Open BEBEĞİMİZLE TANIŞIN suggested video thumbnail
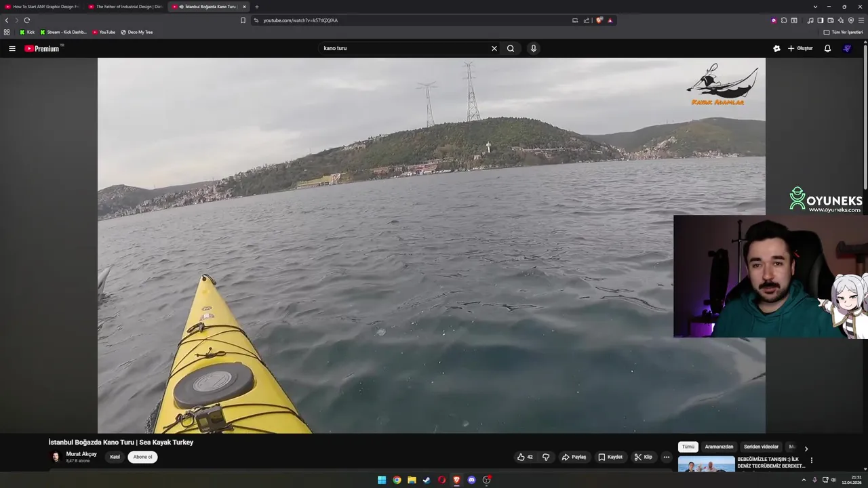This screenshot has width=868, height=488. (x=706, y=464)
